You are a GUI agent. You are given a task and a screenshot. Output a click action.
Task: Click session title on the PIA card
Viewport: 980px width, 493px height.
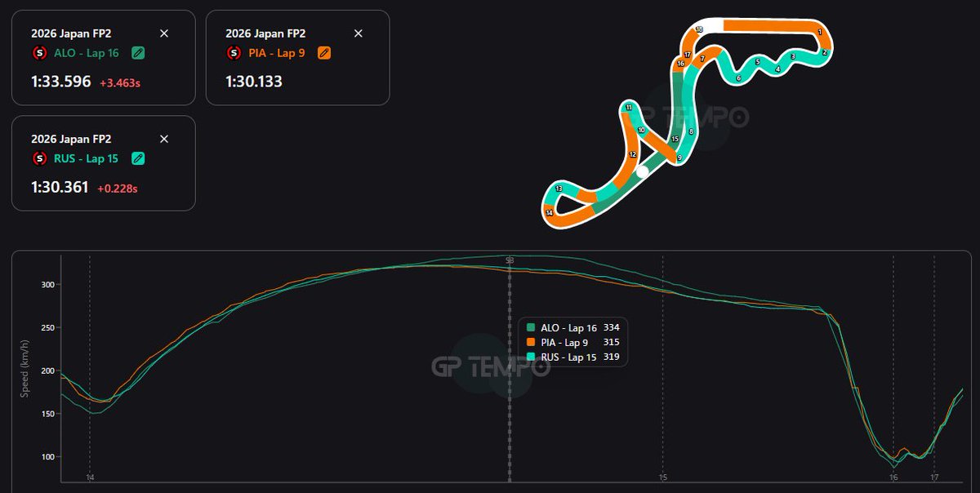[x=265, y=33]
